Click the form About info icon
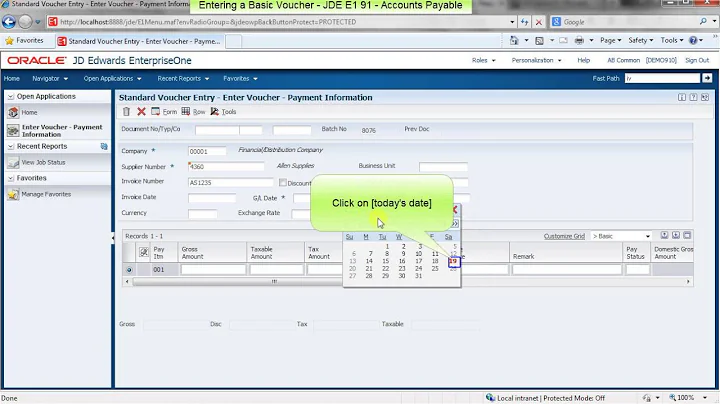 [682, 97]
